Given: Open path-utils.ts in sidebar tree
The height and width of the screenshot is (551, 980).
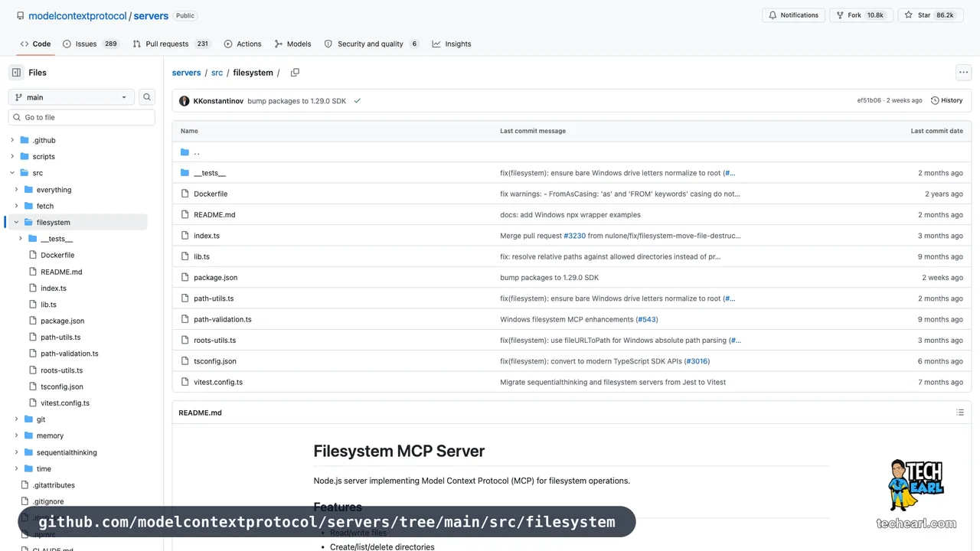Looking at the screenshot, I should pos(60,337).
